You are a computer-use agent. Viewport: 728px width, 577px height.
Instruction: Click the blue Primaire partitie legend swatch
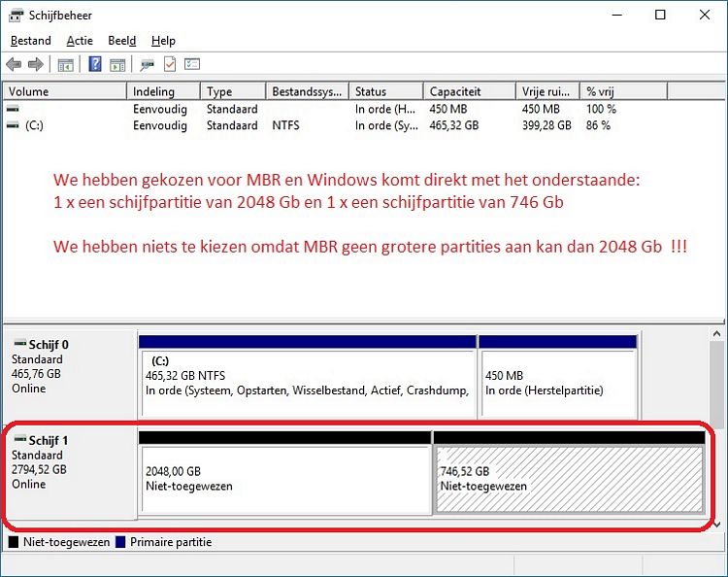[120, 542]
